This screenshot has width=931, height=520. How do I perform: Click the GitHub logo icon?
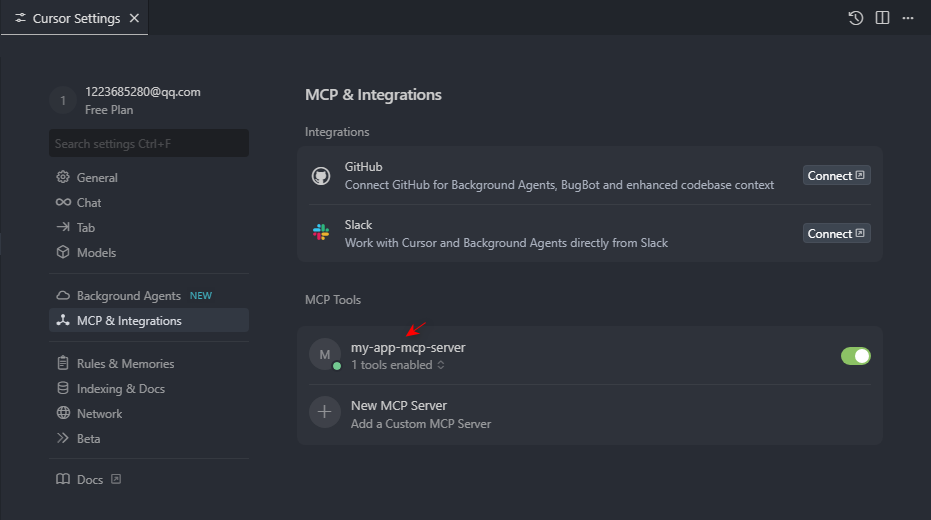click(x=321, y=176)
